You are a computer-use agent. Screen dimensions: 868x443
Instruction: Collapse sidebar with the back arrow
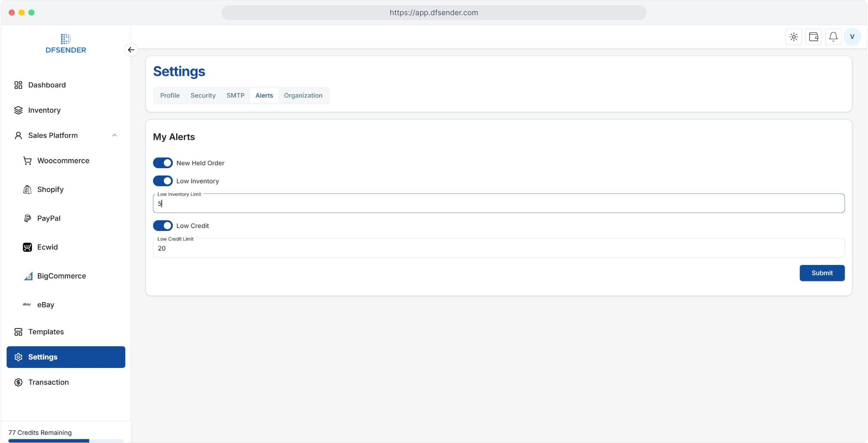[x=131, y=50]
